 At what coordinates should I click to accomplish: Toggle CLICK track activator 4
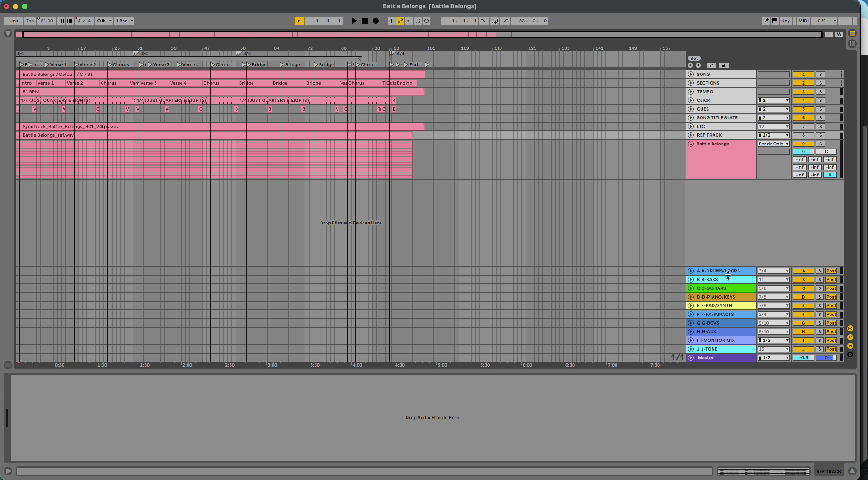(x=803, y=100)
